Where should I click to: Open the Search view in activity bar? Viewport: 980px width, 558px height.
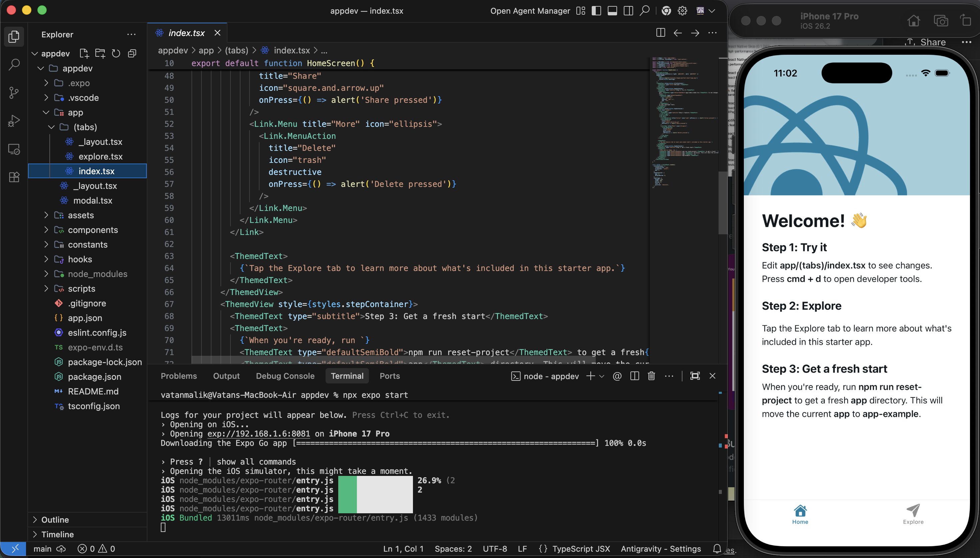(x=14, y=64)
